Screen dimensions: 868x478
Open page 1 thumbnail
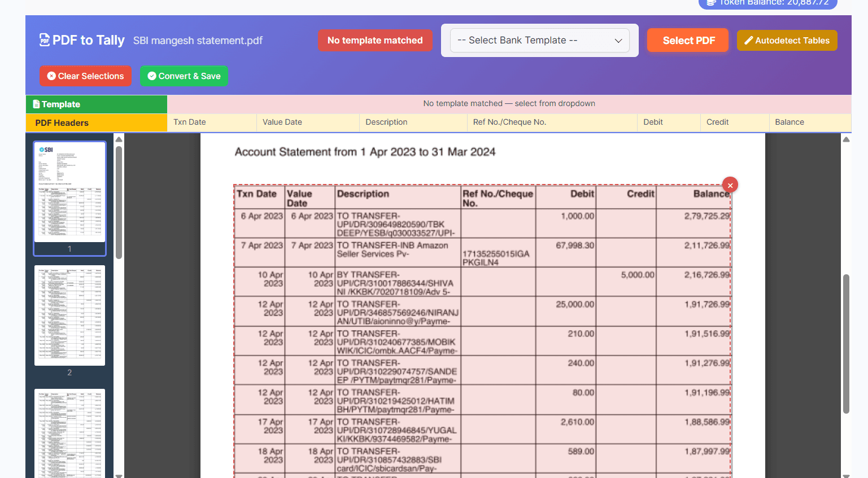(x=69, y=192)
